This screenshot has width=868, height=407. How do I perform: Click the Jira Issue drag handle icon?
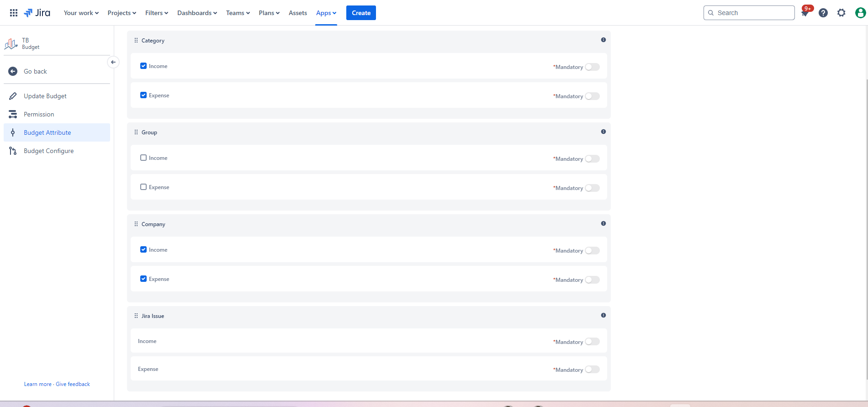coord(136,316)
